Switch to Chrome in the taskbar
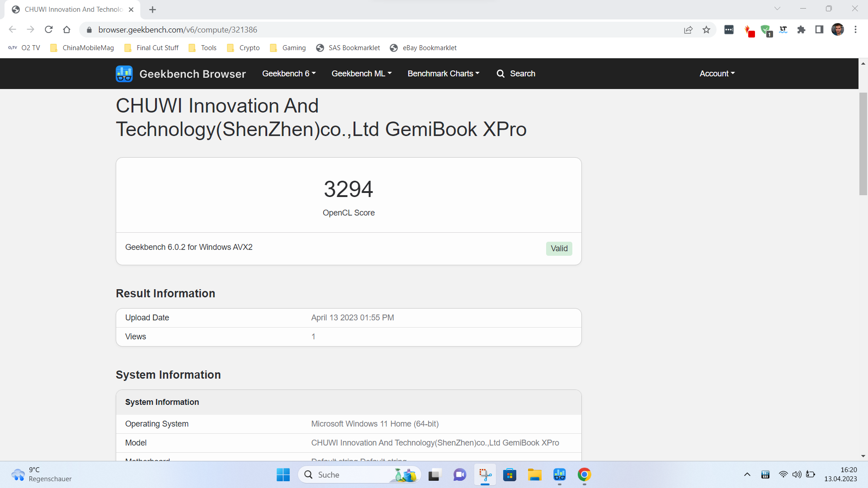Viewport: 868px width, 488px height. tap(584, 475)
